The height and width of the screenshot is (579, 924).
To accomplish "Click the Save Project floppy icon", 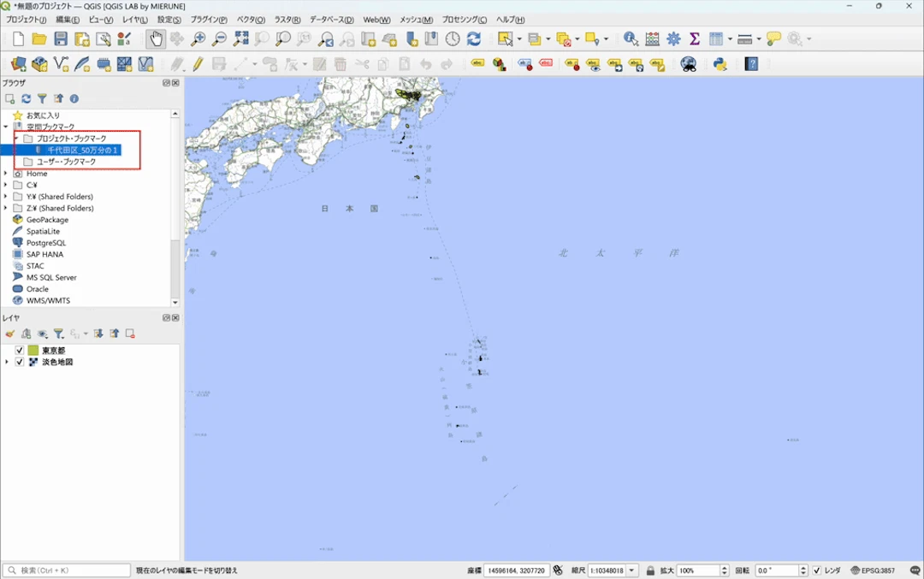I will click(x=61, y=38).
